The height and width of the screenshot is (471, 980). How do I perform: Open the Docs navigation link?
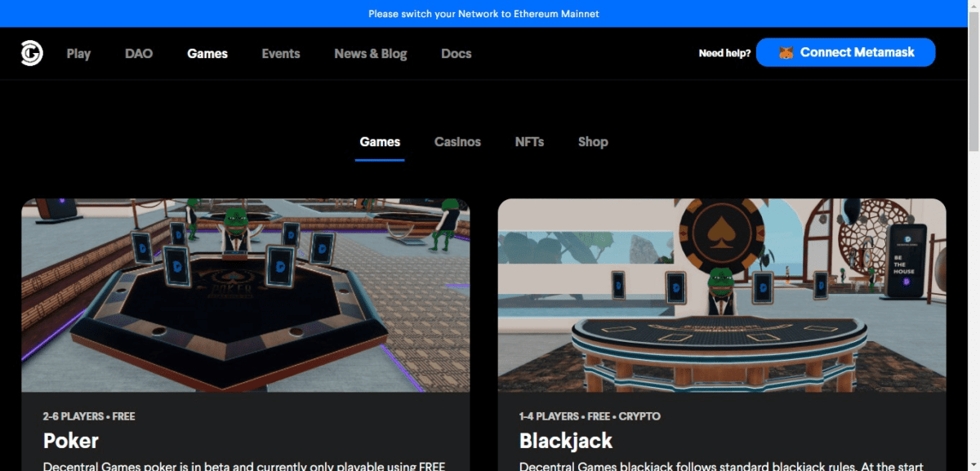(456, 54)
